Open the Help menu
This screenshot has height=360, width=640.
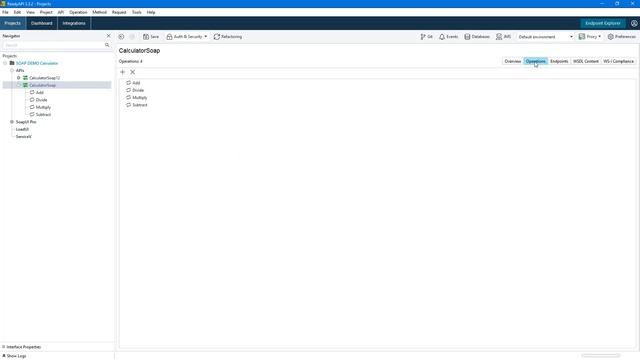(x=151, y=12)
